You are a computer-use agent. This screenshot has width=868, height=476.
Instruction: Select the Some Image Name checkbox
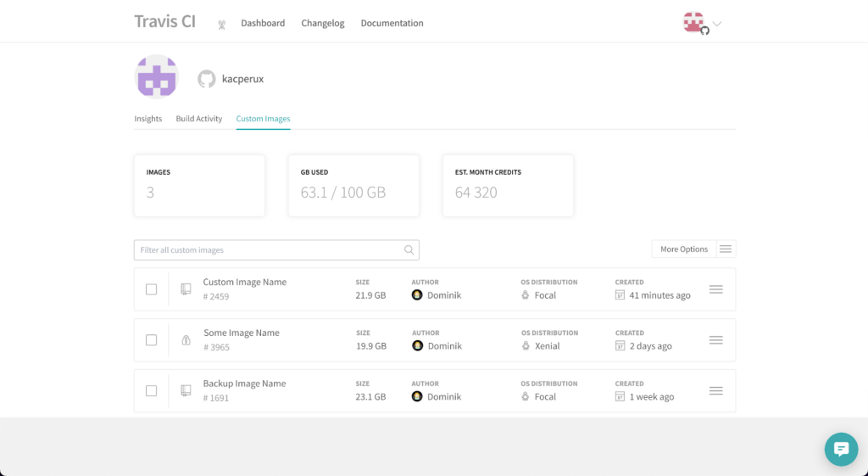[x=151, y=340]
